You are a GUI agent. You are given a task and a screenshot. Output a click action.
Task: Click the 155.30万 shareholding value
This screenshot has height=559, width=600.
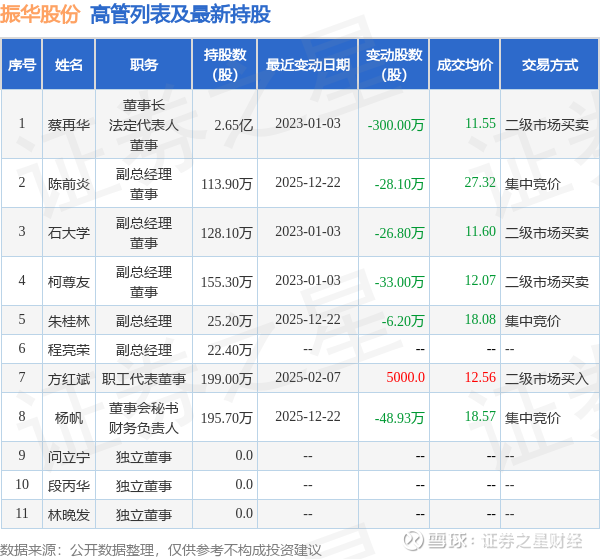pyautogui.click(x=227, y=282)
